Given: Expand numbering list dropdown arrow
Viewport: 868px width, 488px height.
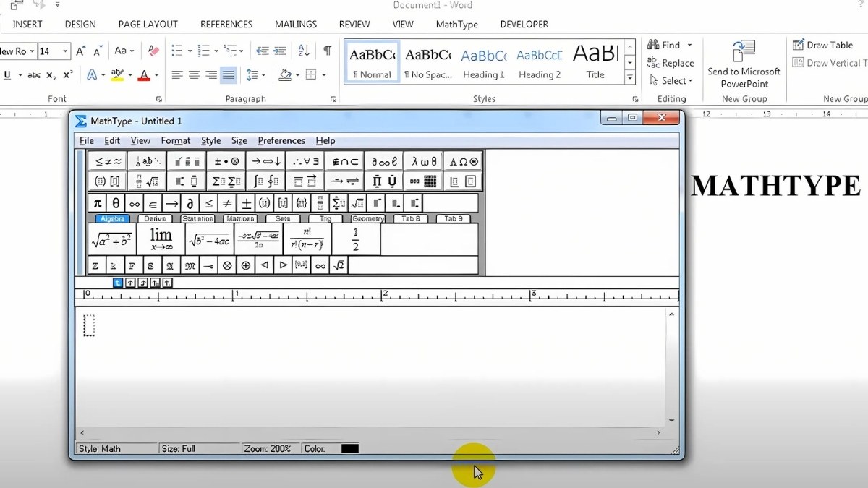Looking at the screenshot, I should pyautogui.click(x=216, y=51).
